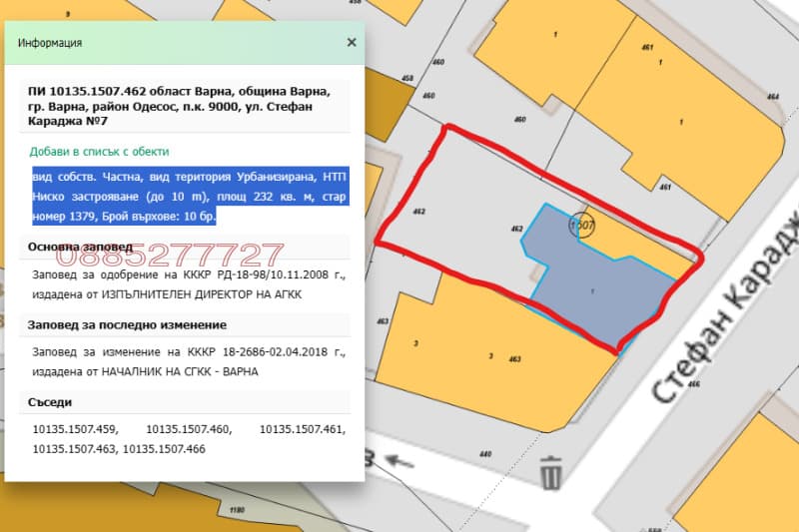Image resolution: width=799 pixels, height=532 pixels.
Task: Open neighbor parcel 10135.1507.459
Action: (75, 429)
